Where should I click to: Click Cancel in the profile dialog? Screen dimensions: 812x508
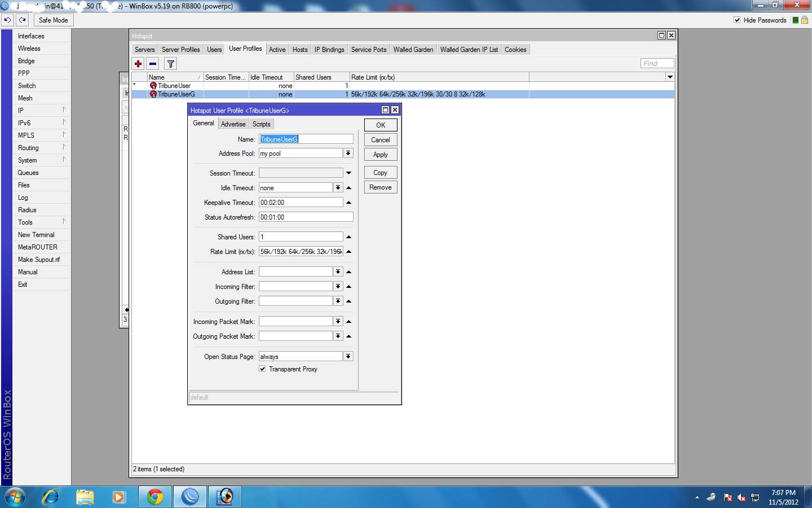[x=381, y=140]
